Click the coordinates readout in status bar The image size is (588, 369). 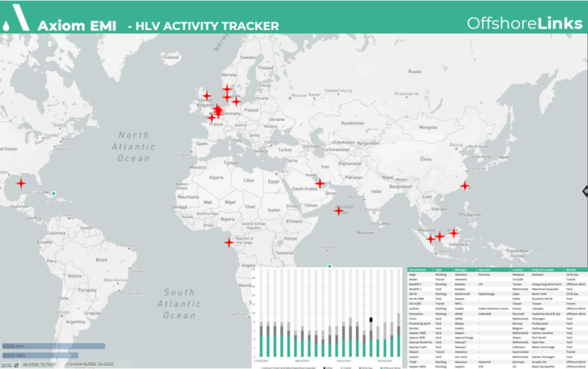pos(39,365)
